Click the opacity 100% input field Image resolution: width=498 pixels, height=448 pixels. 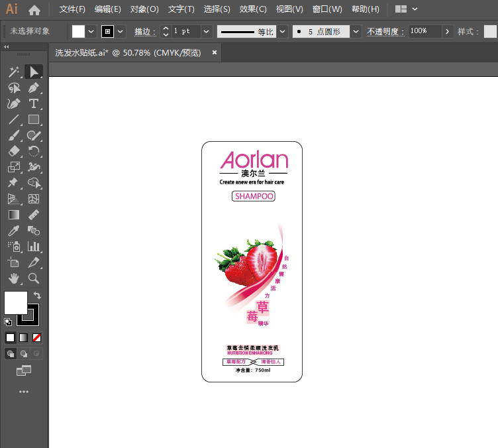[424, 31]
